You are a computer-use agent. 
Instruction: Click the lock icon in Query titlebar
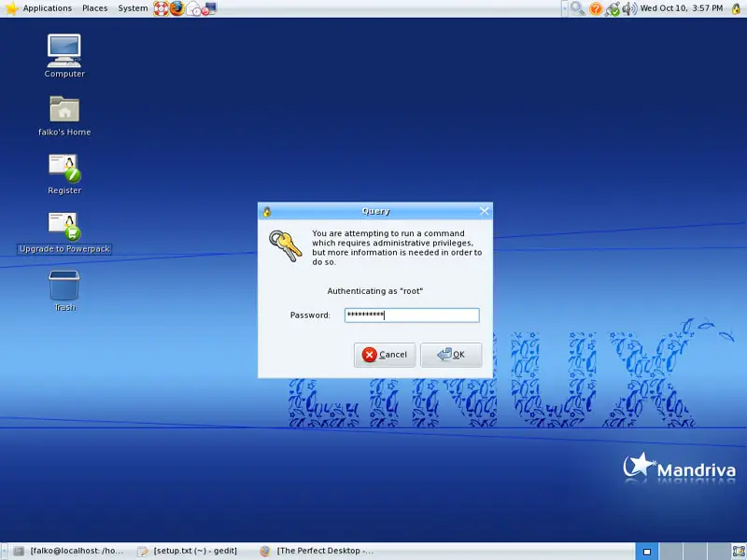point(267,212)
